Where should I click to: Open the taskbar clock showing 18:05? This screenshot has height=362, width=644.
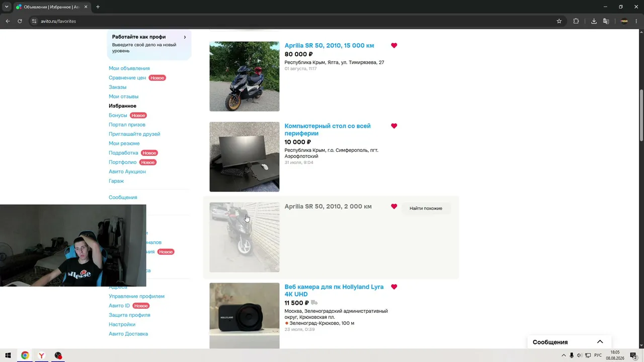point(615,355)
